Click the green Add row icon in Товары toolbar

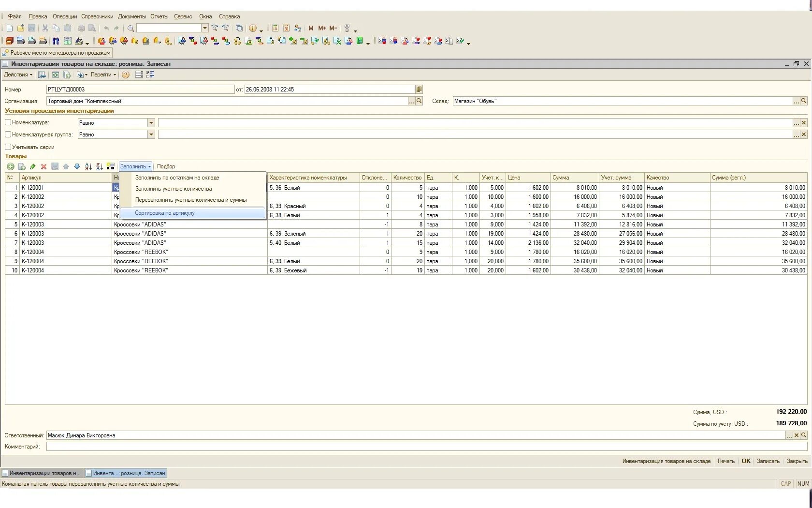tap(10, 166)
